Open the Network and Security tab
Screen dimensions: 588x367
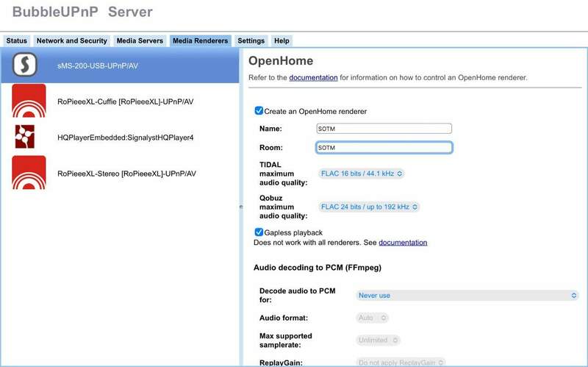[72, 41]
